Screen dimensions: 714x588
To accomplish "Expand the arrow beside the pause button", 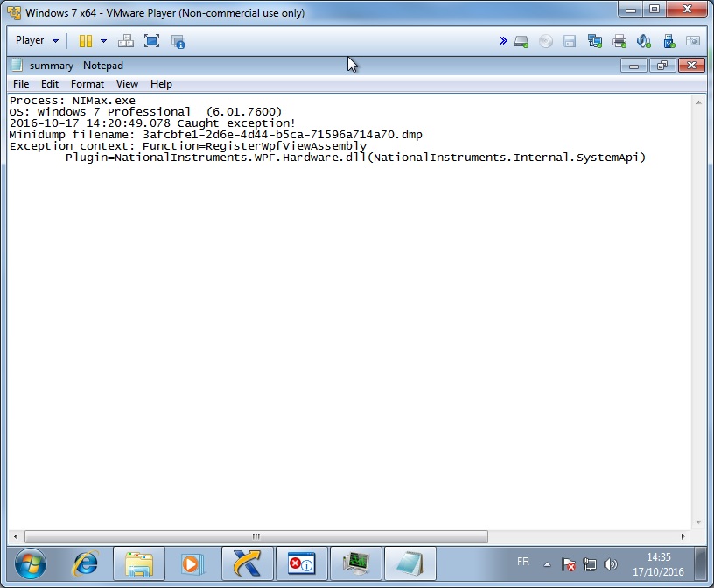I will [x=104, y=41].
